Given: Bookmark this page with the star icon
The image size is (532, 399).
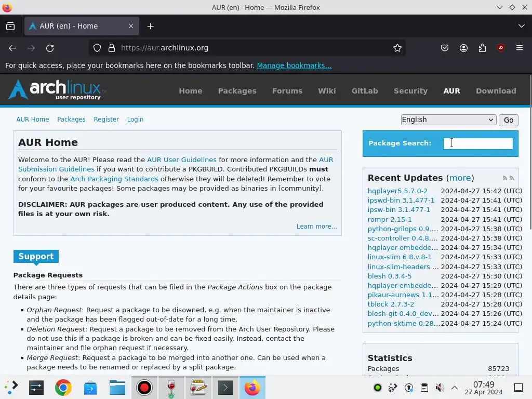Looking at the screenshot, I should [397, 48].
